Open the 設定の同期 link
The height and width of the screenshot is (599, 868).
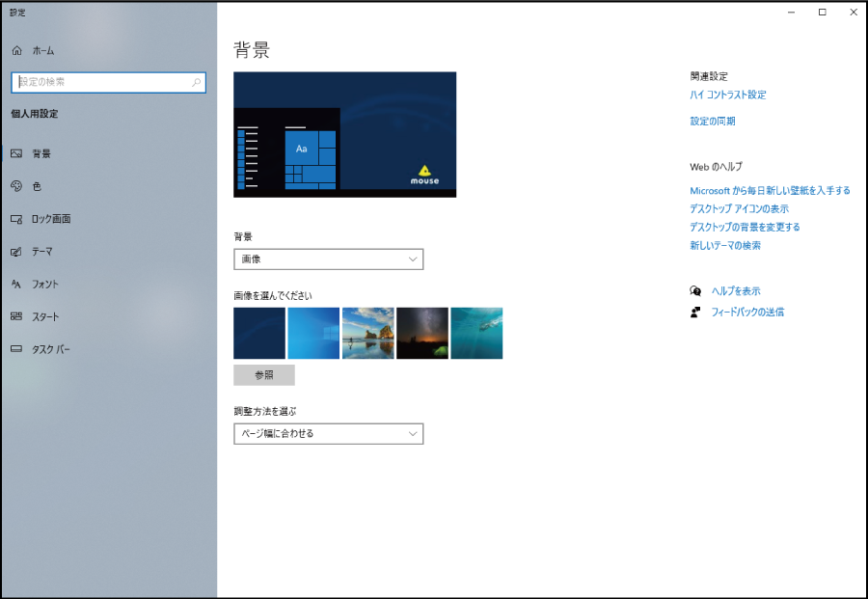(x=713, y=122)
